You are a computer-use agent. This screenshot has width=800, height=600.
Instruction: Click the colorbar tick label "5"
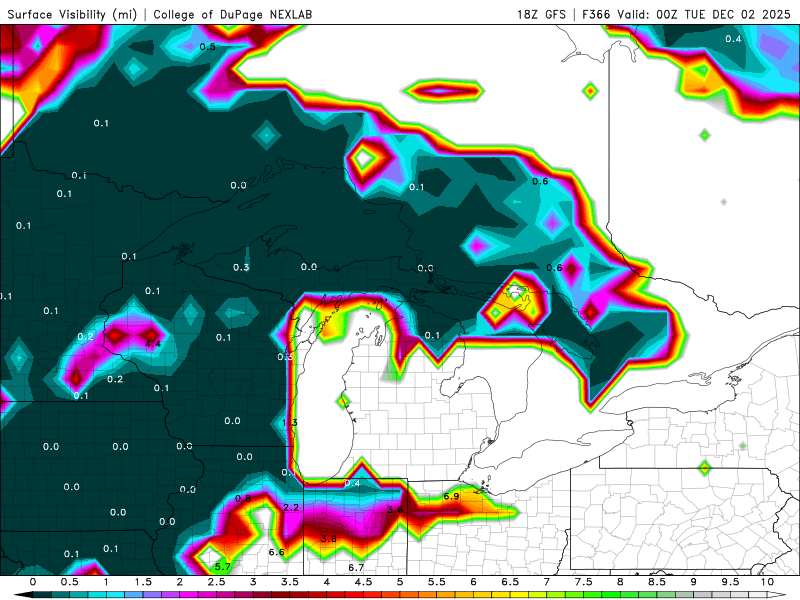click(400, 582)
